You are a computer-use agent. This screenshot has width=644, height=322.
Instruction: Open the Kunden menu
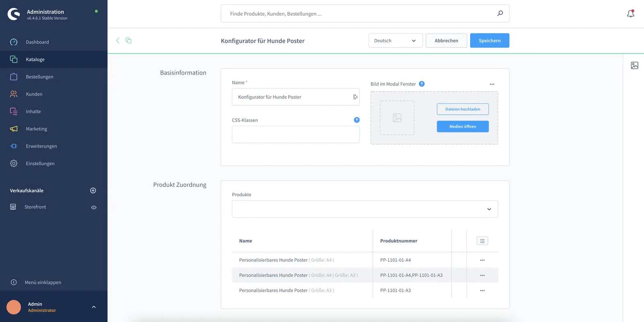(54, 94)
